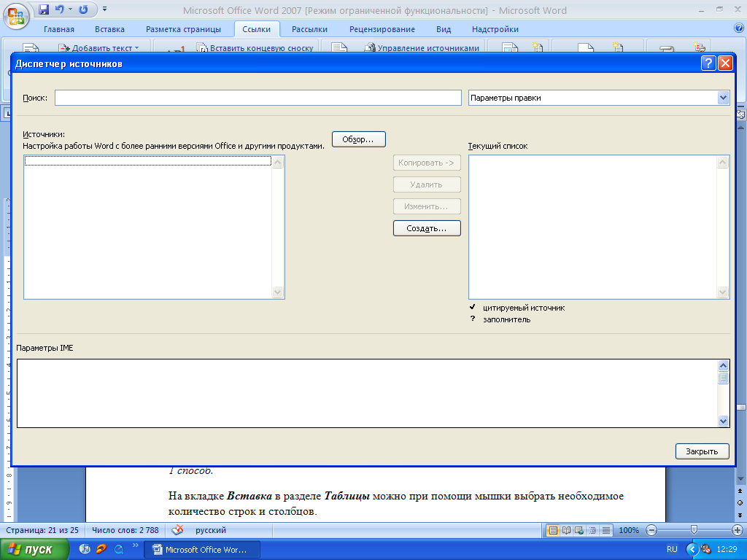This screenshot has height=560, width=747.
Task: Select the Ссылки ribbon tab
Action: (x=256, y=29)
